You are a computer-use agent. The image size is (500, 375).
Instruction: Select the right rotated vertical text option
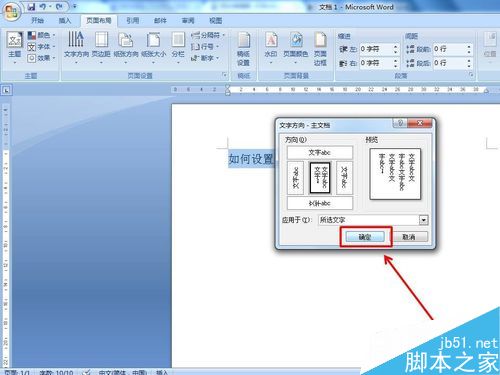tap(344, 178)
